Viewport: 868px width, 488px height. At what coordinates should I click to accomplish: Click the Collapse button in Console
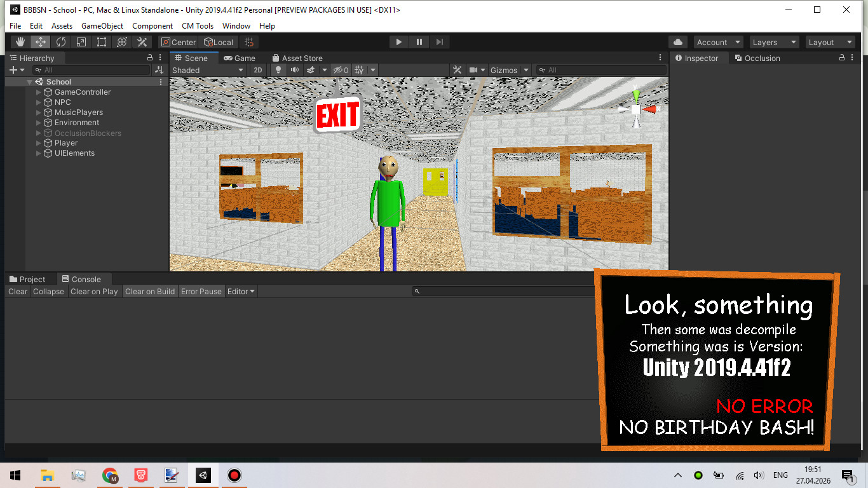(48, 292)
